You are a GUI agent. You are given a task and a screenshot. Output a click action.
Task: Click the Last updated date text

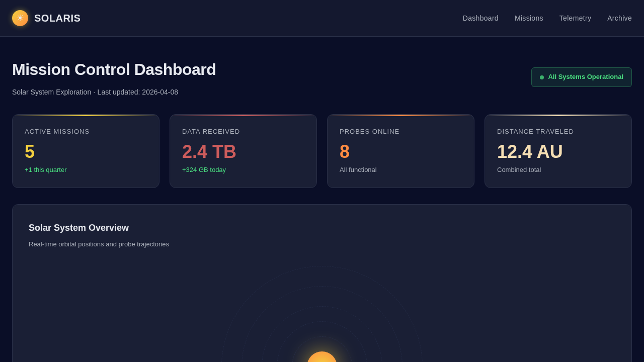[137, 92]
